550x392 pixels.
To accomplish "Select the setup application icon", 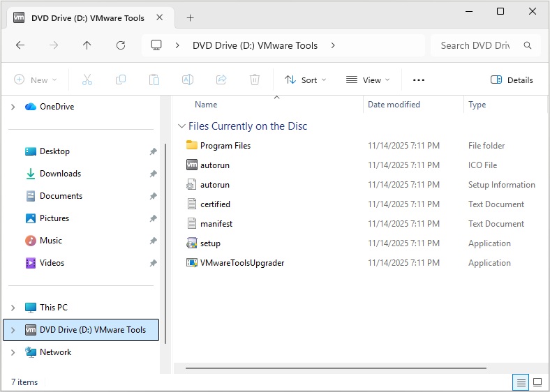I will pos(191,243).
